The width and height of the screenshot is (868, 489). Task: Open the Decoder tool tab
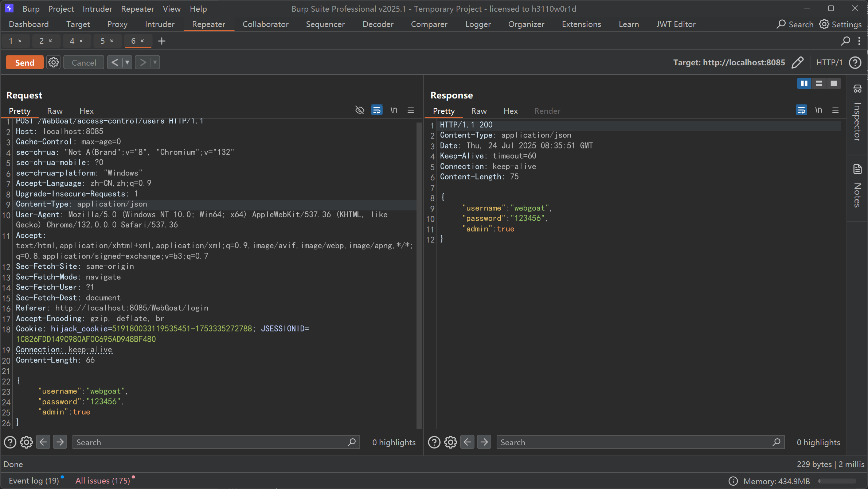point(378,24)
